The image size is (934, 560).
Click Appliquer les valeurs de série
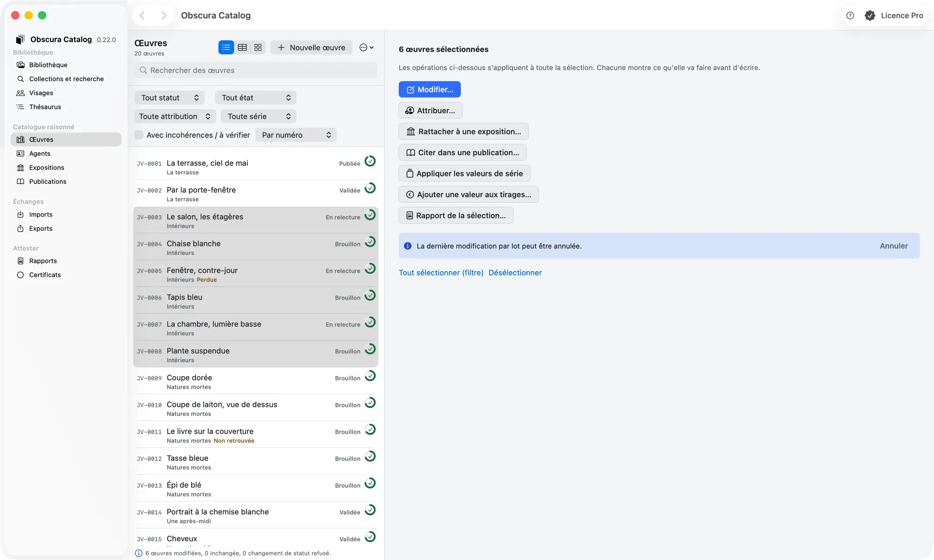click(465, 174)
